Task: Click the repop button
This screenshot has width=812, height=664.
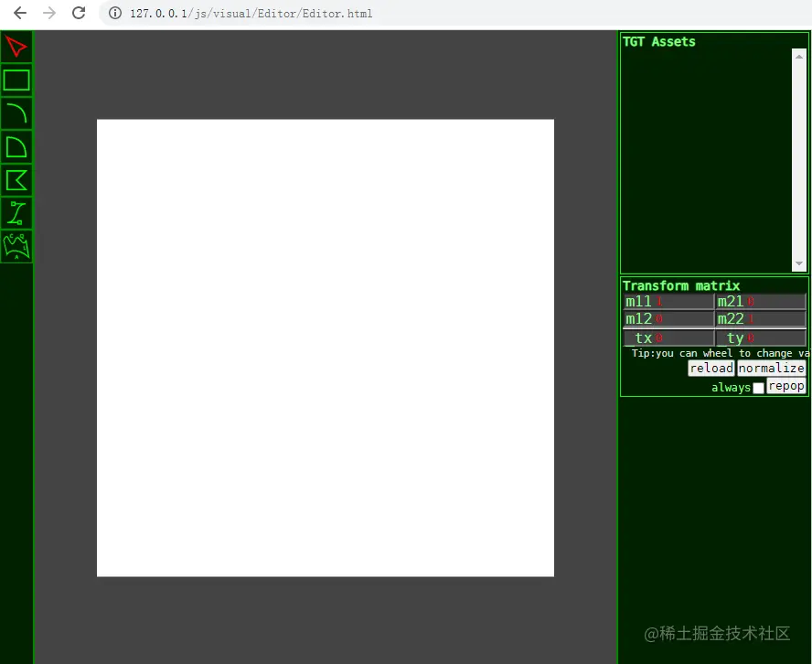Action: click(786, 386)
